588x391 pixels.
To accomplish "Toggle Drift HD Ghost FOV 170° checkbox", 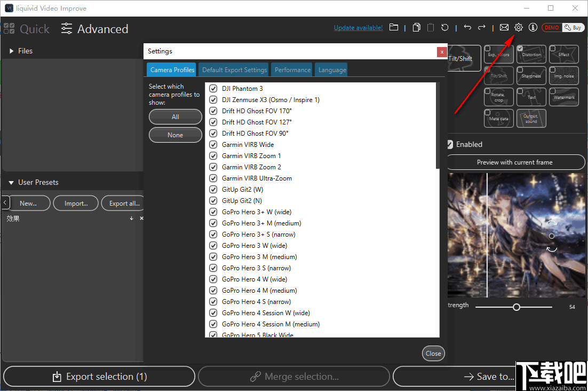I will [213, 111].
